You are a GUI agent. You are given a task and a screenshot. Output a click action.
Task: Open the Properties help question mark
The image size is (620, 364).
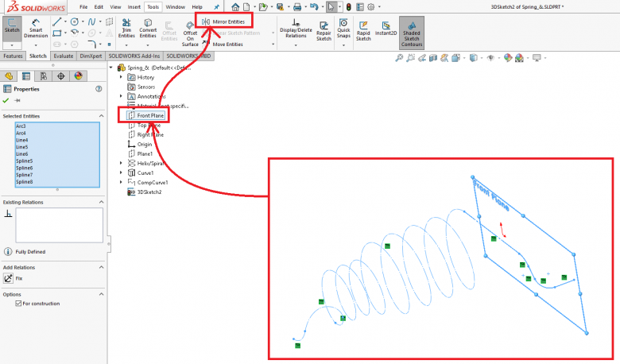tap(99, 89)
